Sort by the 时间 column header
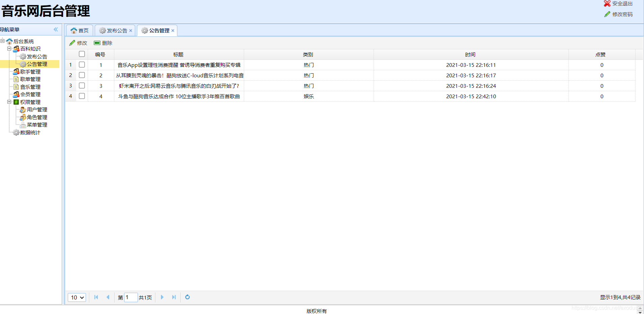This screenshot has height=314, width=644. click(x=470, y=54)
